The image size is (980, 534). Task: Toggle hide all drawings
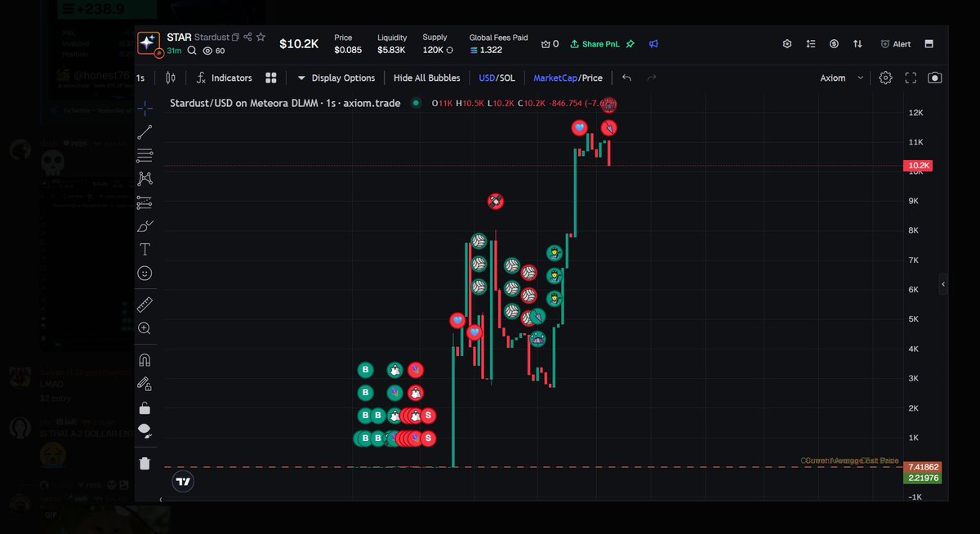[145, 430]
